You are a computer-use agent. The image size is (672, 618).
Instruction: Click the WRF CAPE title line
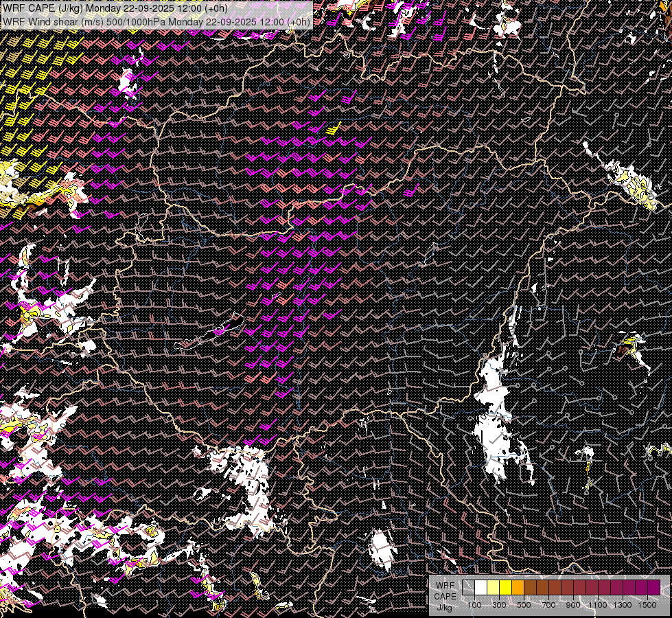[x=115, y=8]
